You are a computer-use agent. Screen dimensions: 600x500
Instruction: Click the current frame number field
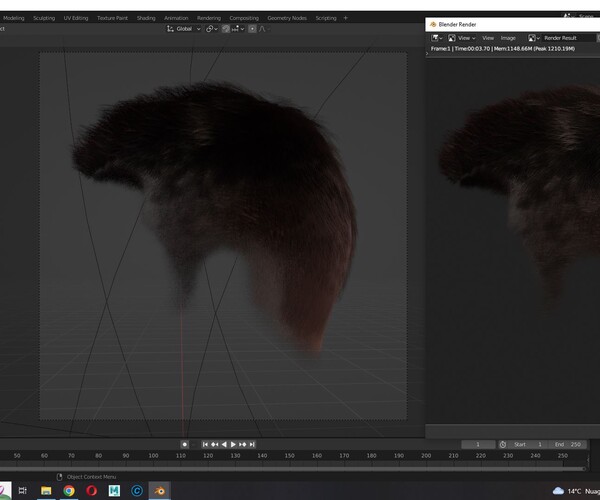tap(478, 444)
